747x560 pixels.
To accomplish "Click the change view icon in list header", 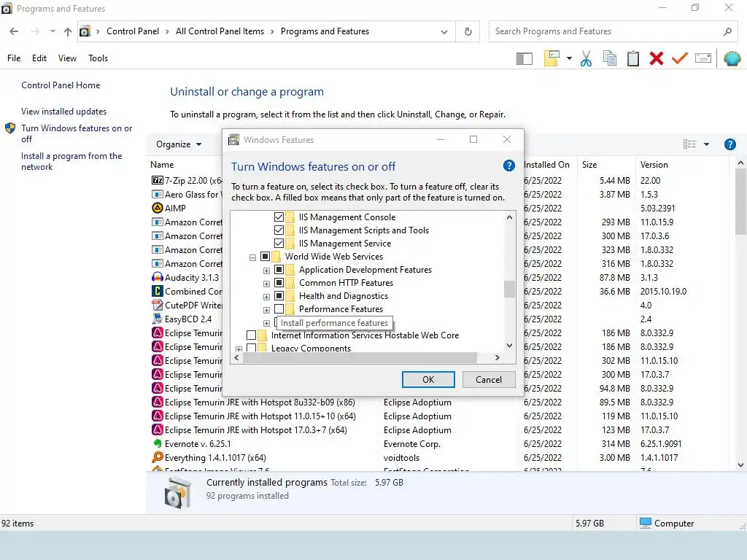I will click(x=689, y=144).
